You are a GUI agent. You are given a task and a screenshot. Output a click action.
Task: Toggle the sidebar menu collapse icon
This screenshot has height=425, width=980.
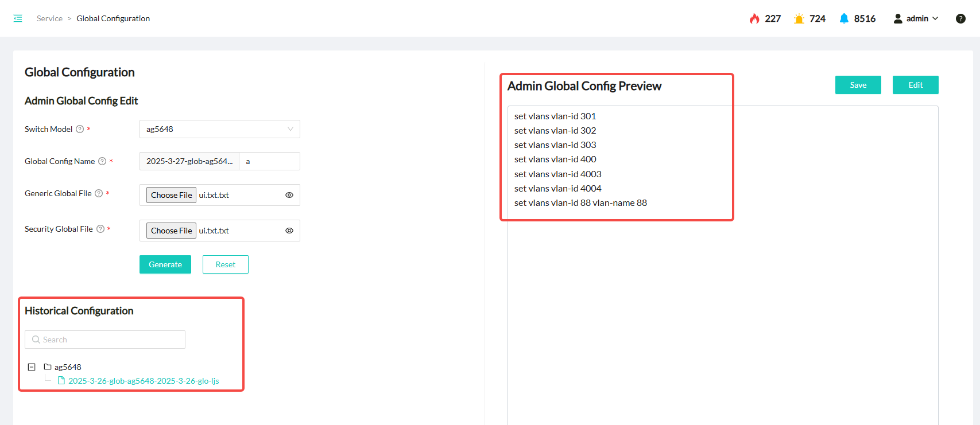coord(18,18)
